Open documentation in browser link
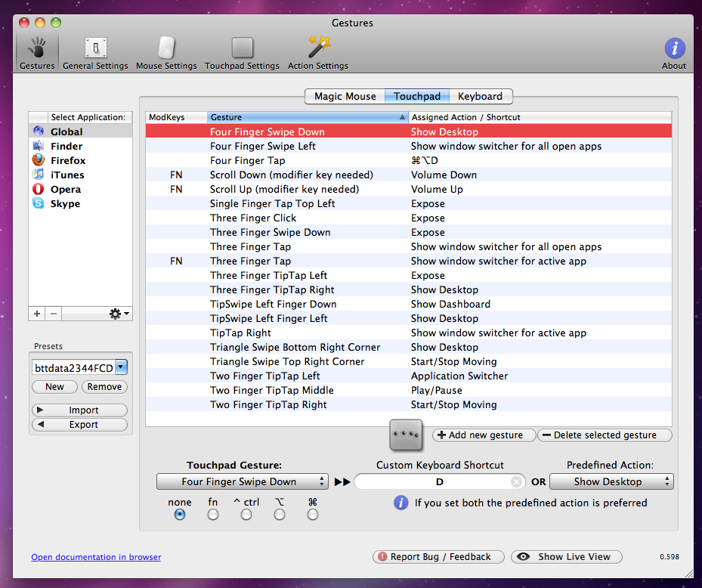Image resolution: width=702 pixels, height=588 pixels. click(96, 557)
